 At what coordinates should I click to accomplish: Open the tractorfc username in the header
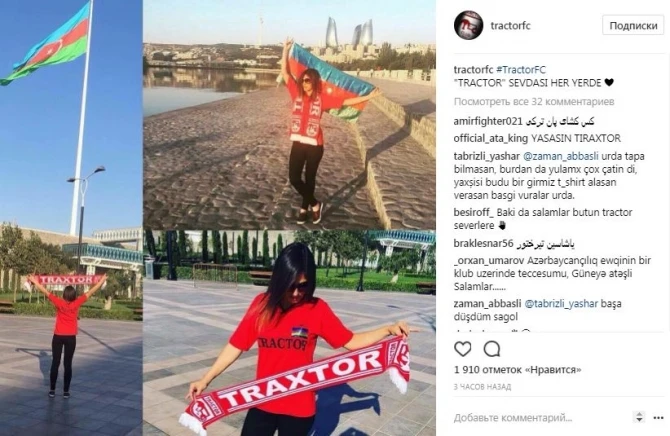[x=511, y=26]
